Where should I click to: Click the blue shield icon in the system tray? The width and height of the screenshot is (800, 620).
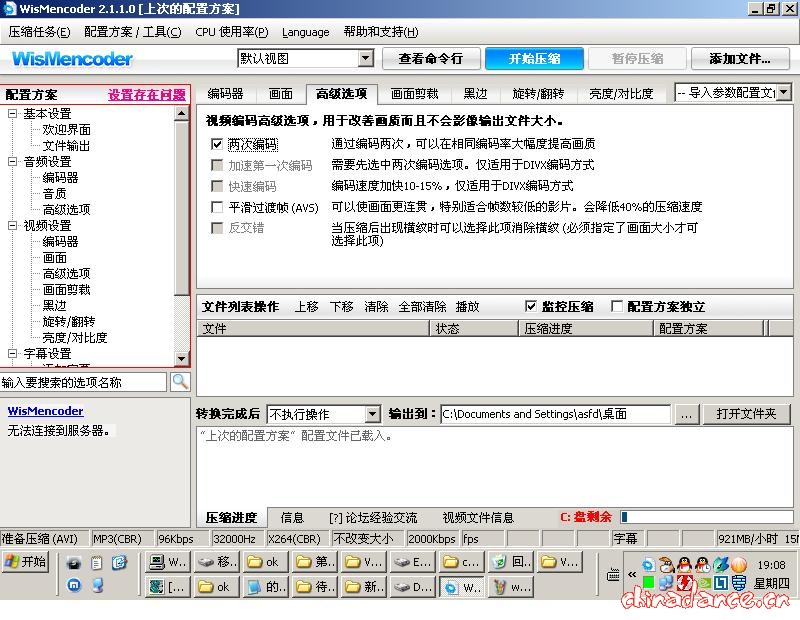point(737,581)
